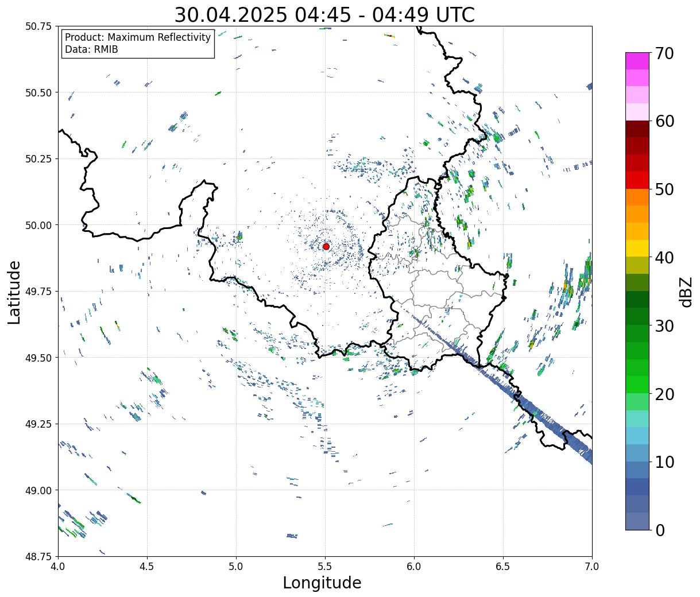Click the longitude tick label 5.5
This screenshot has width=700, height=597.
click(x=325, y=567)
